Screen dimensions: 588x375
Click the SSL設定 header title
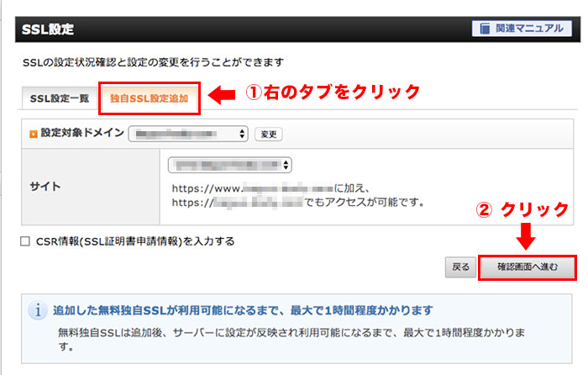click(48, 29)
